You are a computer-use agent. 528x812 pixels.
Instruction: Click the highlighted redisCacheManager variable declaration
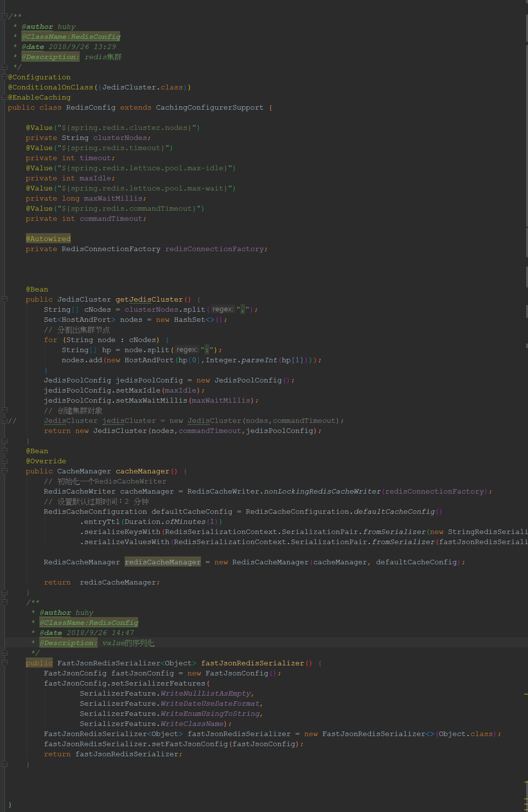coord(163,562)
